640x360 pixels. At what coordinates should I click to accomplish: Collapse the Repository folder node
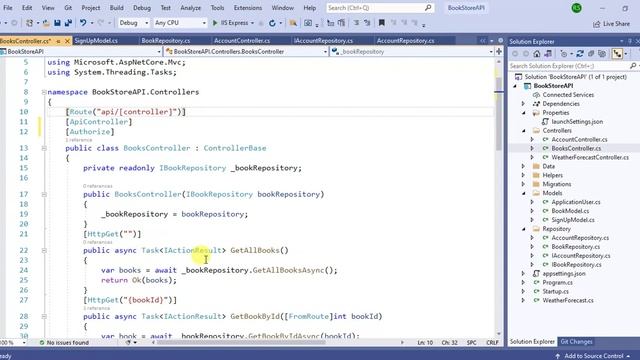524,229
